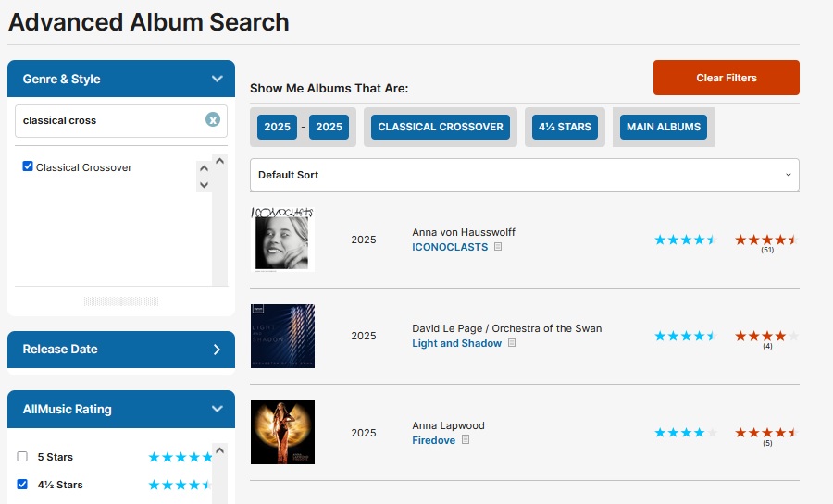Clear the genre search text field

coord(213,120)
